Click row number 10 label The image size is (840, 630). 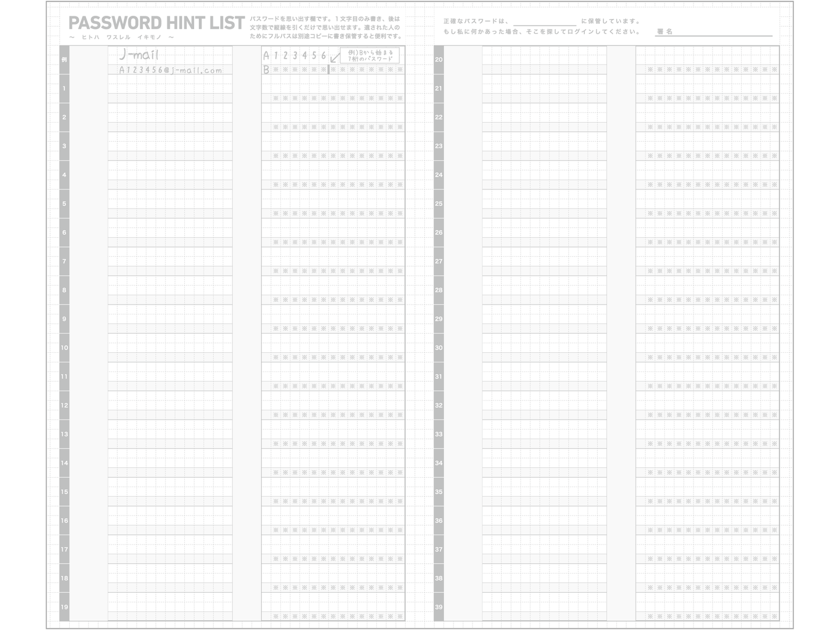[x=64, y=348]
